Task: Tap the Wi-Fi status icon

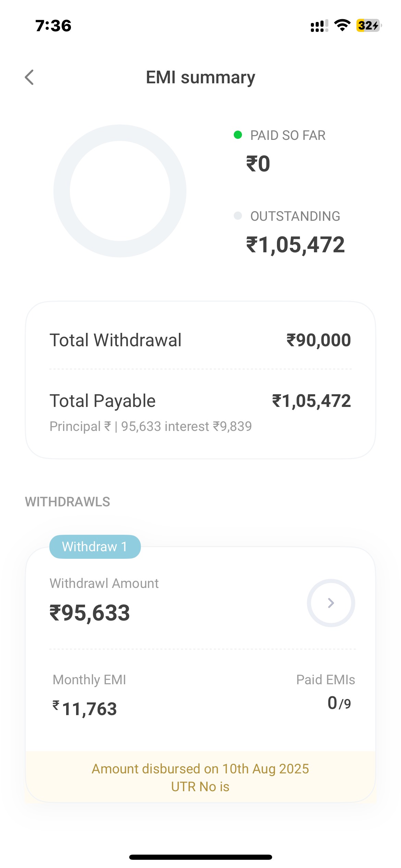Action: 342,25
